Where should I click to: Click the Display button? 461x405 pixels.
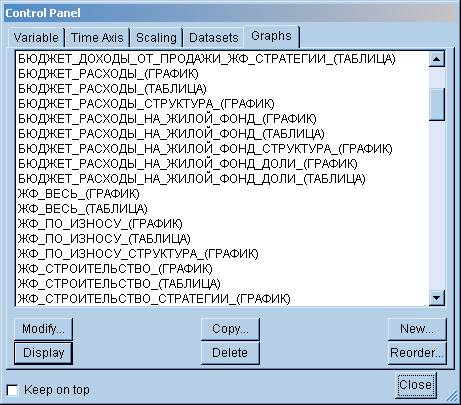(x=43, y=353)
